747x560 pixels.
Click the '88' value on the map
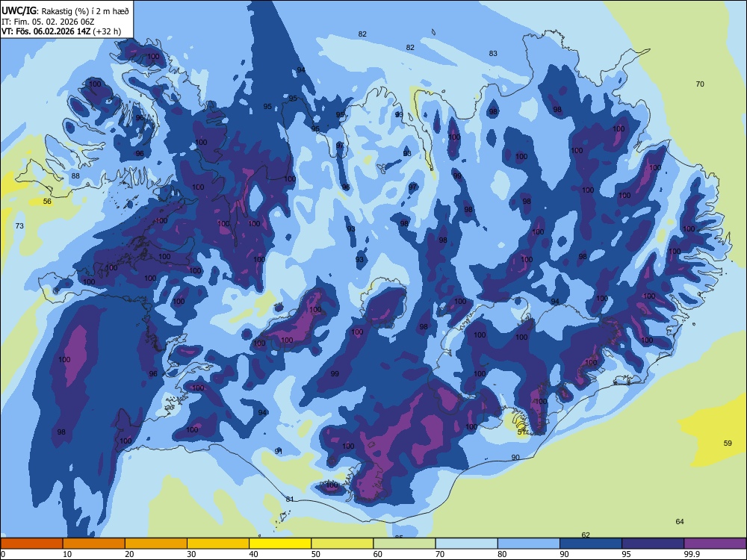(x=75, y=175)
